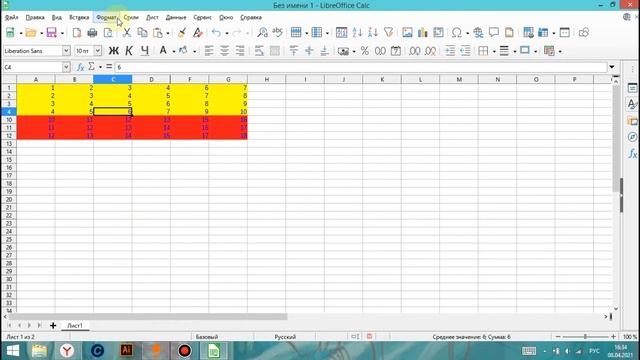
Task: Click column H header
Action: pos(267,79)
